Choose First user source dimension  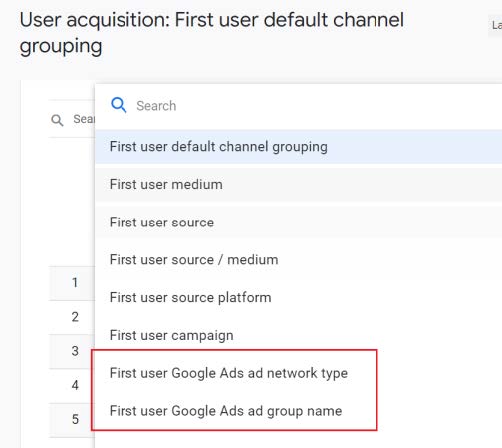click(x=299, y=222)
